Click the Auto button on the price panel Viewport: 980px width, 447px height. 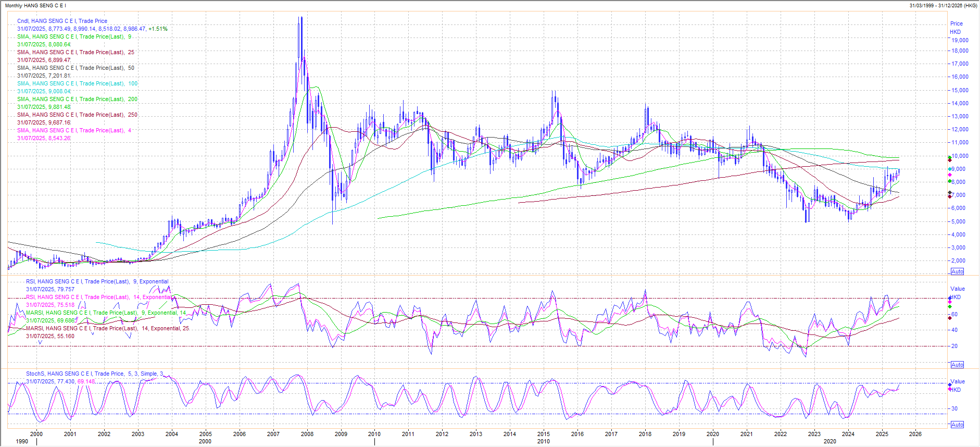pos(957,271)
